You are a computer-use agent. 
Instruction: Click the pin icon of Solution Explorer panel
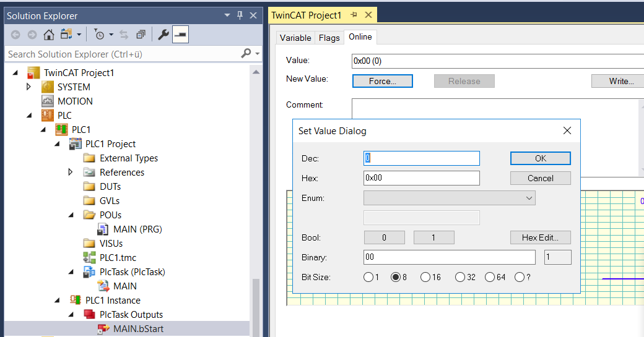tap(240, 15)
